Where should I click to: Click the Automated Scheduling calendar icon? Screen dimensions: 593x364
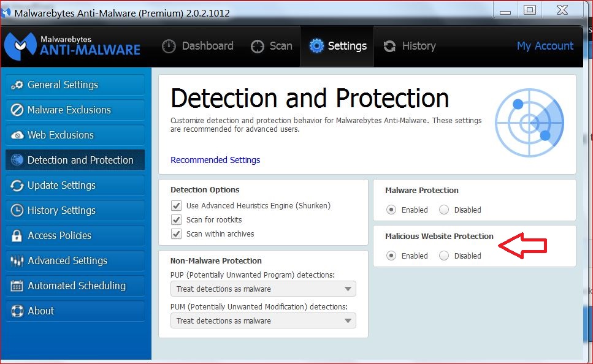click(x=17, y=286)
